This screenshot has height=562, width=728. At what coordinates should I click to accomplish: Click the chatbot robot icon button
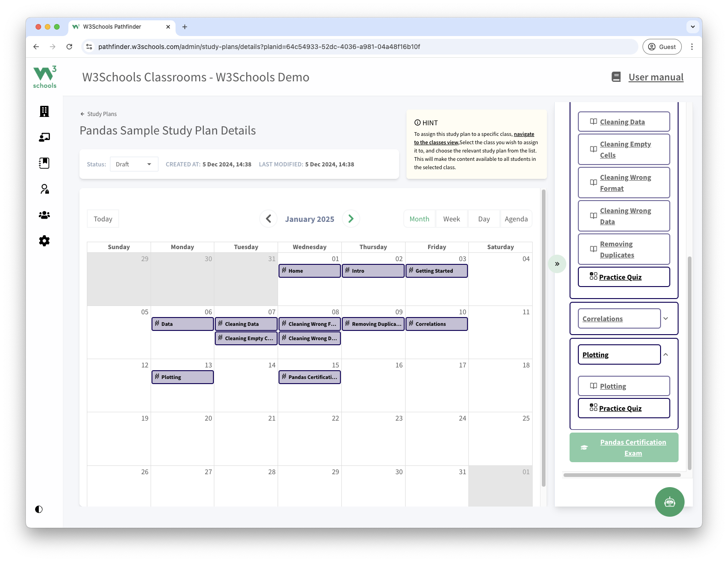(669, 501)
